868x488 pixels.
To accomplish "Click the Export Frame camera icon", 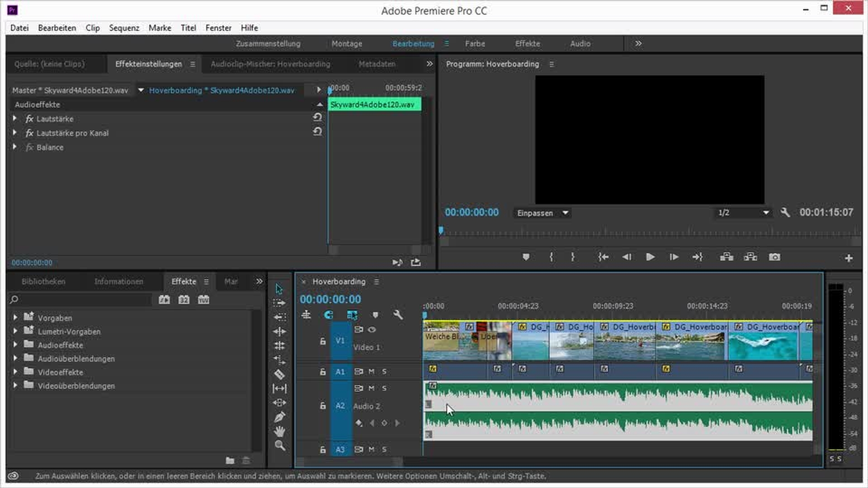I will (x=774, y=257).
